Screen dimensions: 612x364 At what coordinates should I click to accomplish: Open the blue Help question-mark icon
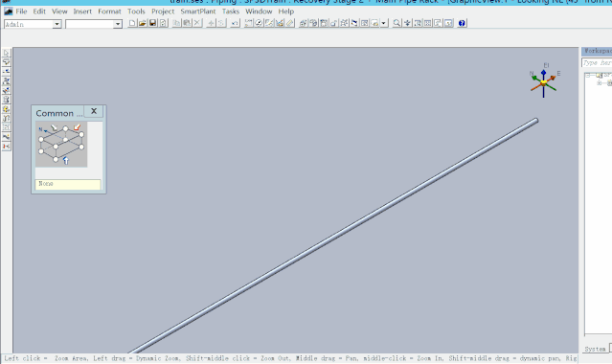[462, 23]
